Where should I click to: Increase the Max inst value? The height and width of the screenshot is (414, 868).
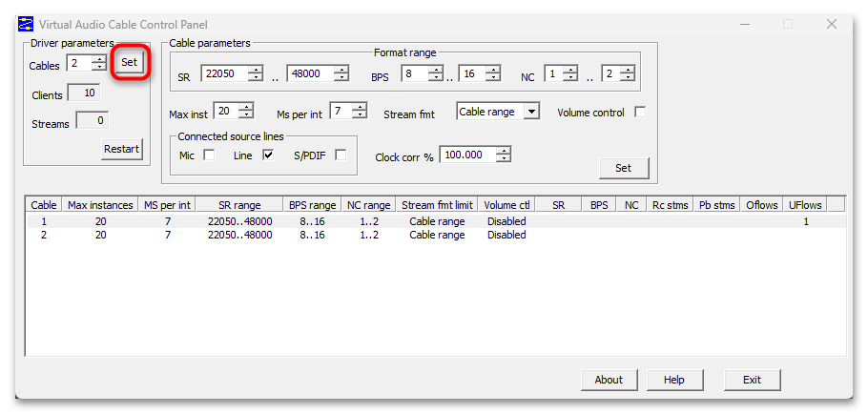point(246,107)
